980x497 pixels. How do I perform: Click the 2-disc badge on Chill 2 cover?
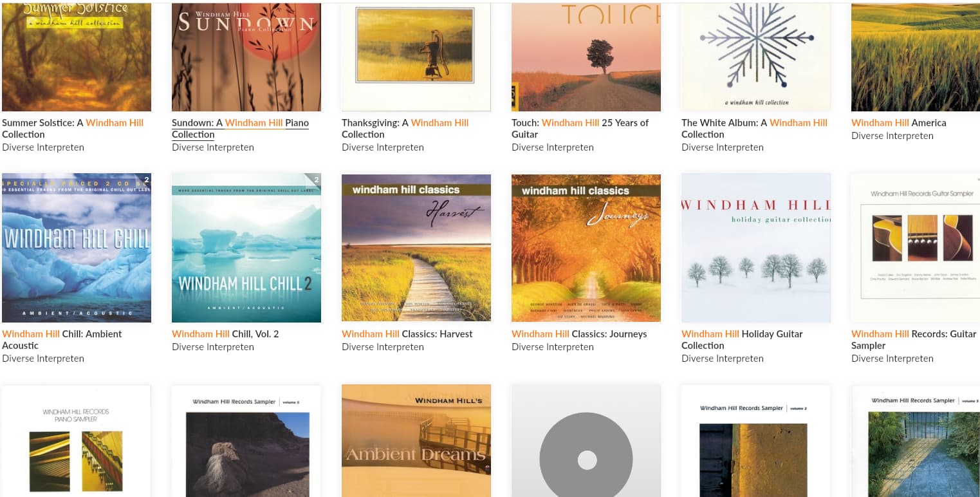point(314,180)
